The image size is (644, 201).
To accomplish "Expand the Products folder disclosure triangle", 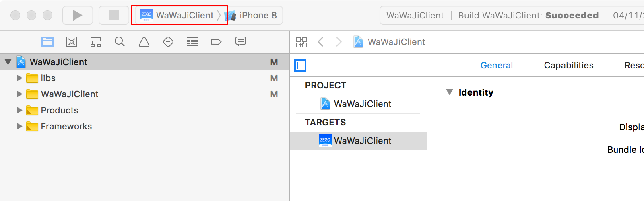I will pyautogui.click(x=19, y=110).
